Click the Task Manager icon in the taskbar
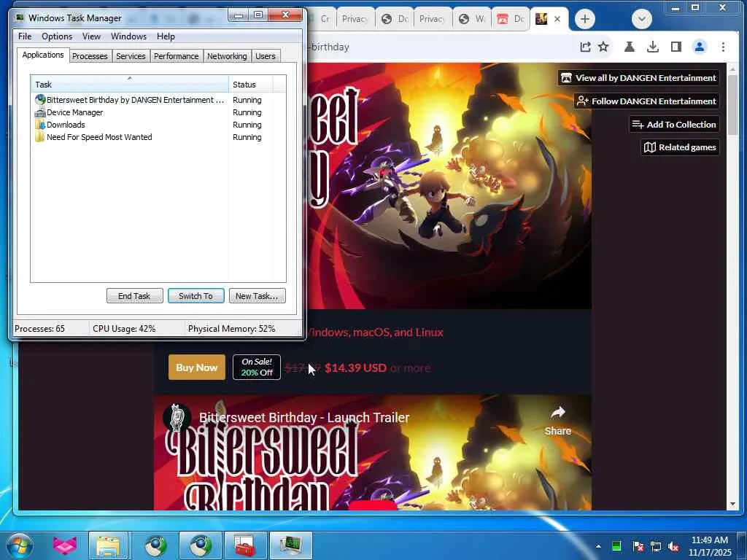The height and width of the screenshot is (560, 747). point(290,545)
